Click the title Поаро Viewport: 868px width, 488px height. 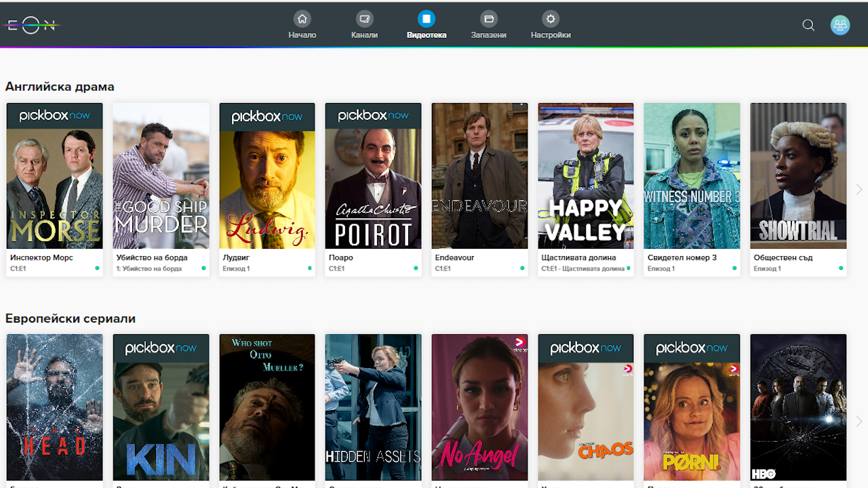click(x=341, y=258)
